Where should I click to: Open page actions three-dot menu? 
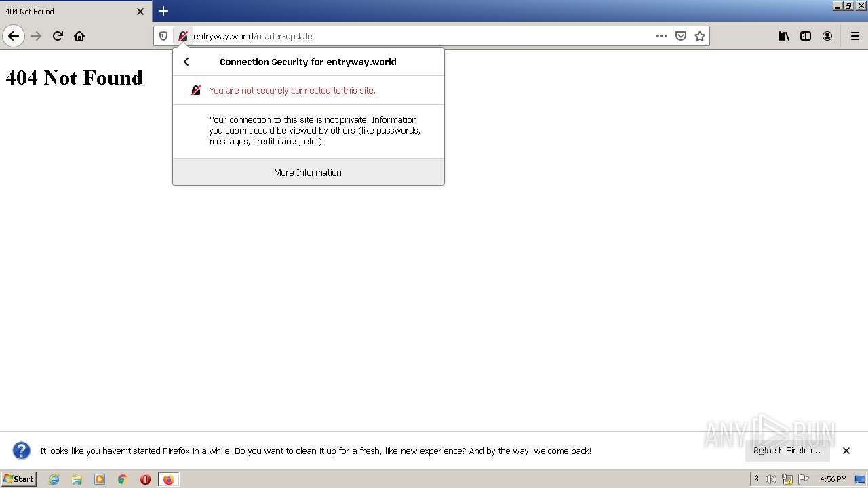coord(662,36)
